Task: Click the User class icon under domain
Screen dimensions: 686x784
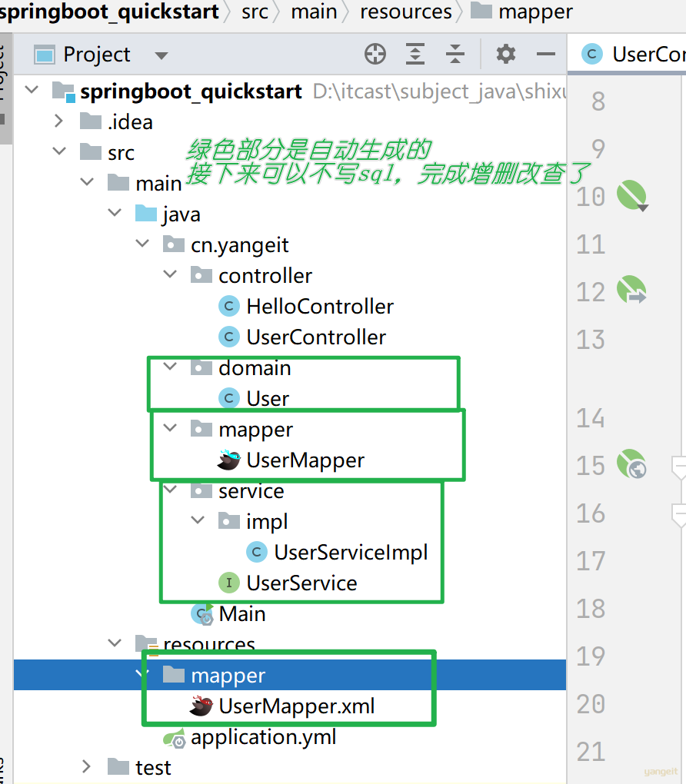Action: 229,398
